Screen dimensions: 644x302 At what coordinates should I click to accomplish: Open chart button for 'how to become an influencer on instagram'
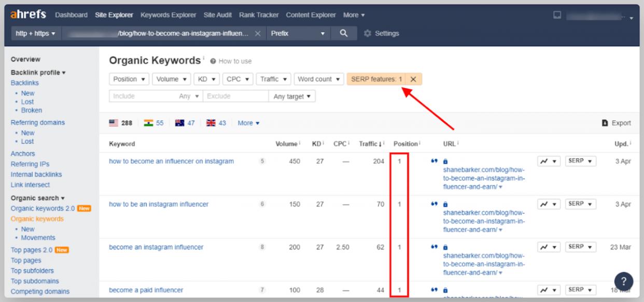pyautogui.click(x=549, y=162)
